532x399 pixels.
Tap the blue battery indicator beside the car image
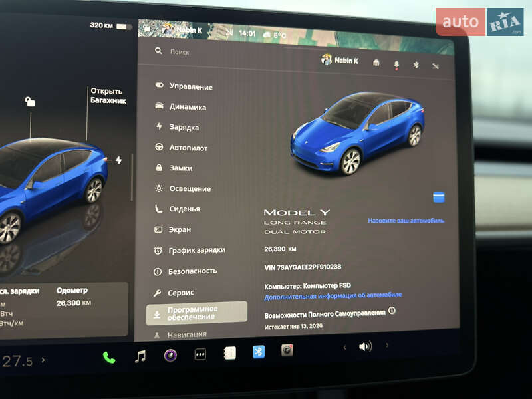pos(438,196)
